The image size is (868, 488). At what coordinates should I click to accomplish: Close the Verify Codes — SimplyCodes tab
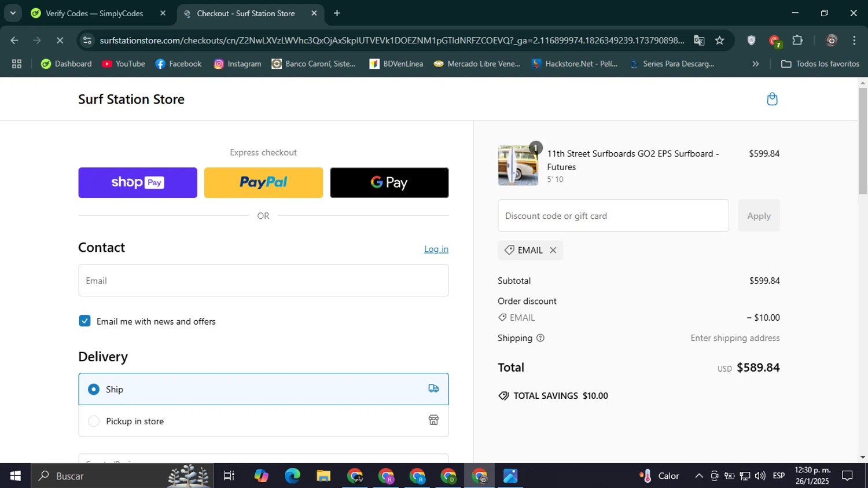(163, 13)
